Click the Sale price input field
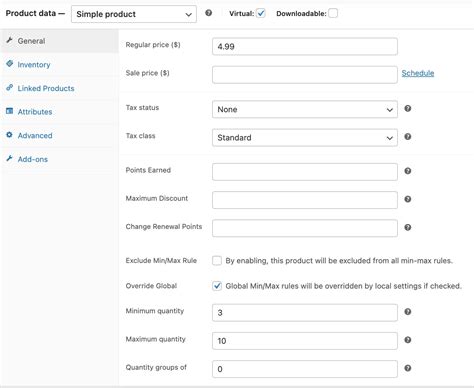Image resolution: width=474 pixels, height=388 pixels. point(305,75)
